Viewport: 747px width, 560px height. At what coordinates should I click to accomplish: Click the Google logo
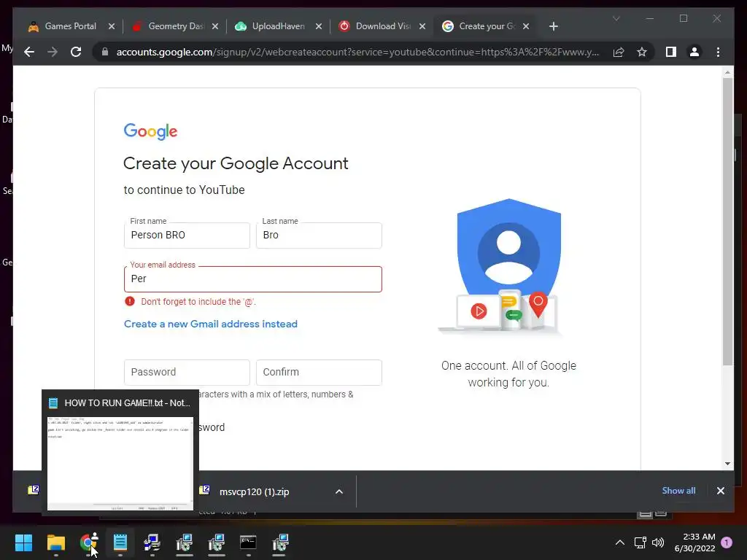point(150,131)
